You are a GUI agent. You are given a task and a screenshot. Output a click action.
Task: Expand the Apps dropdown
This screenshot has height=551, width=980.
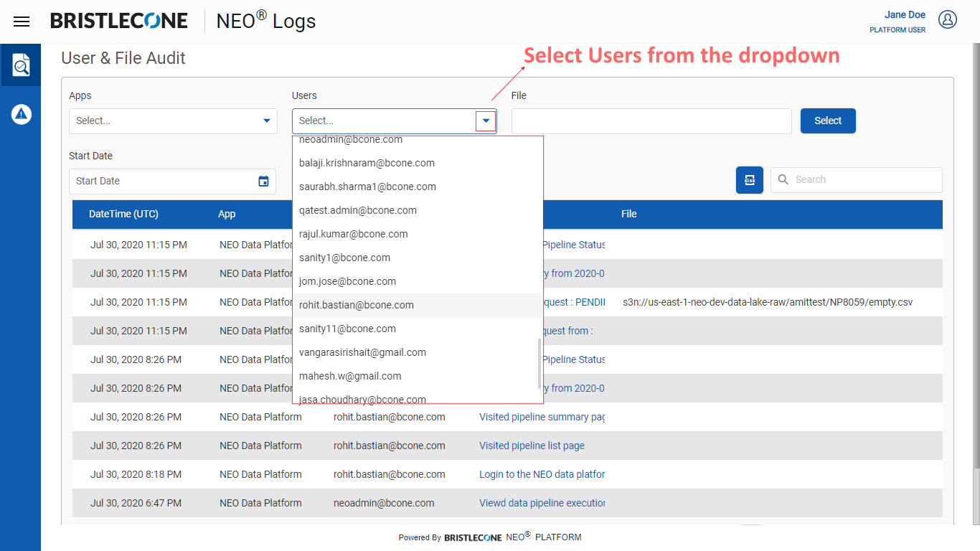click(266, 121)
